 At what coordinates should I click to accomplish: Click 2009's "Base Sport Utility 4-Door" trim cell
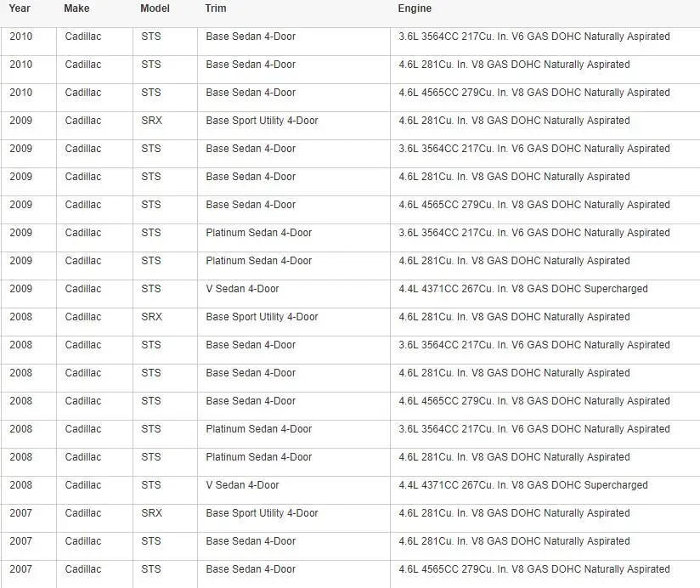click(262, 121)
